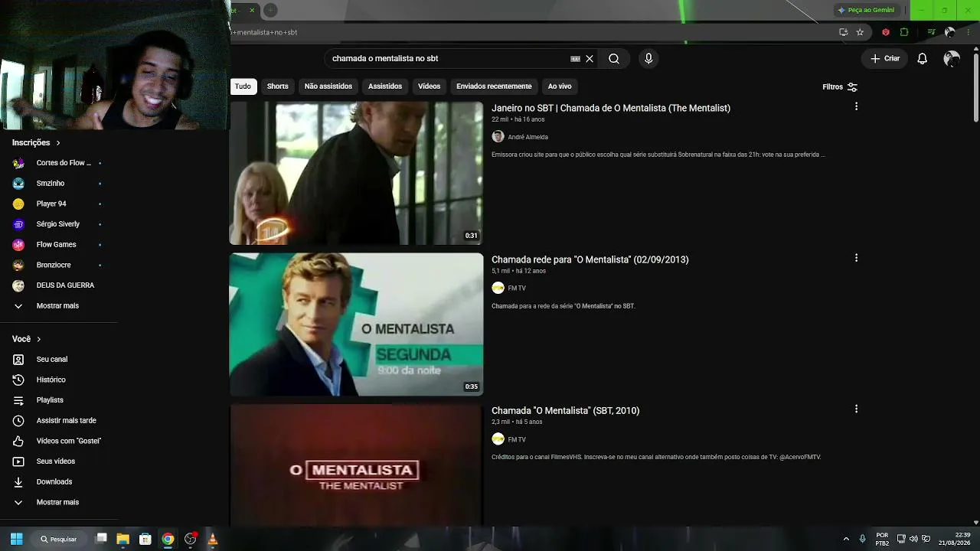The image size is (980, 551).
Task: Expand the Você section header
Action: pos(27,339)
